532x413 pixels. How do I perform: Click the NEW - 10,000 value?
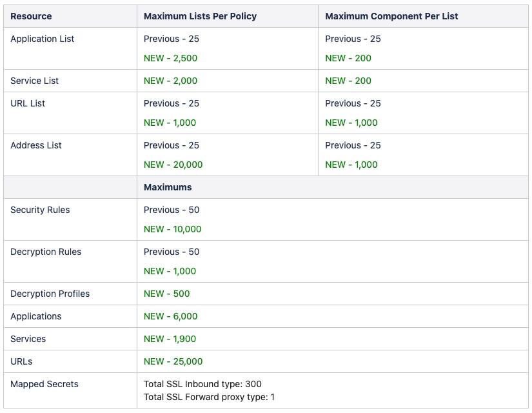pos(172,229)
